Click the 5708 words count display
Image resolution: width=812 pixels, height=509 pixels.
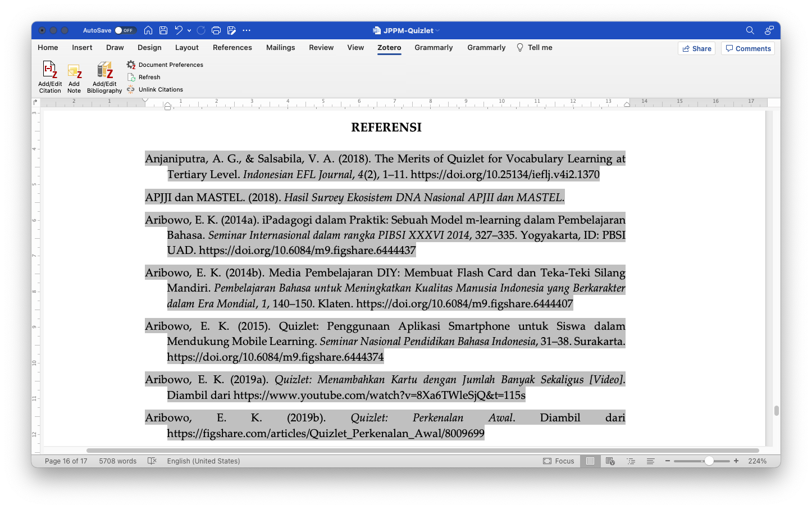(x=118, y=461)
